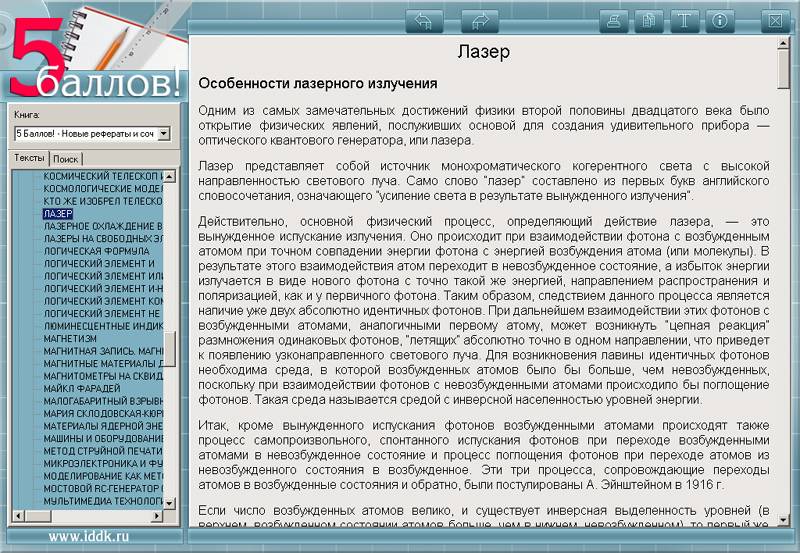This screenshot has width=800, height=553.
Task: Open МЕТОД СТРУЙНОЙ ПЕЧАТИ entry
Action: coord(103,451)
